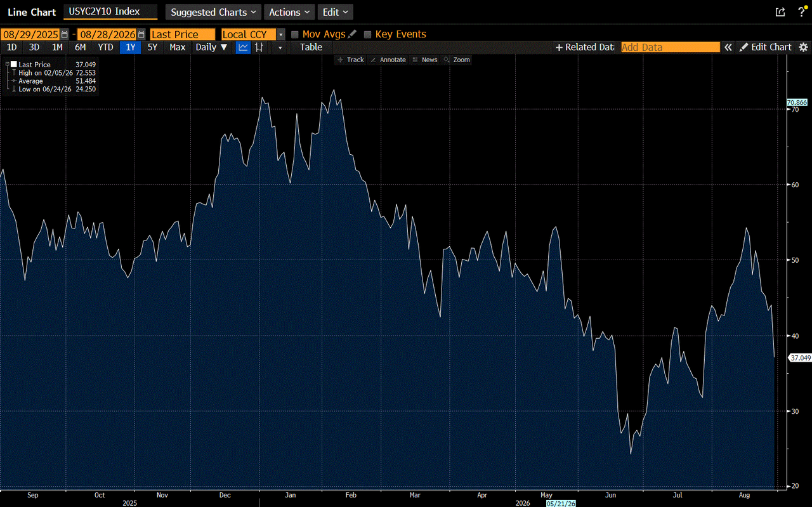Click the Related Data button
This screenshot has width=812, height=507.
point(585,47)
